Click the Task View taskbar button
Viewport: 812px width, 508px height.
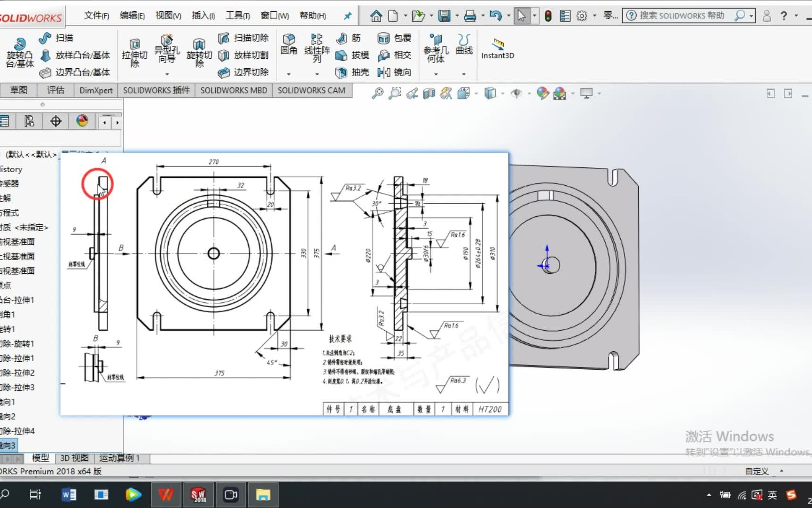[35, 495]
